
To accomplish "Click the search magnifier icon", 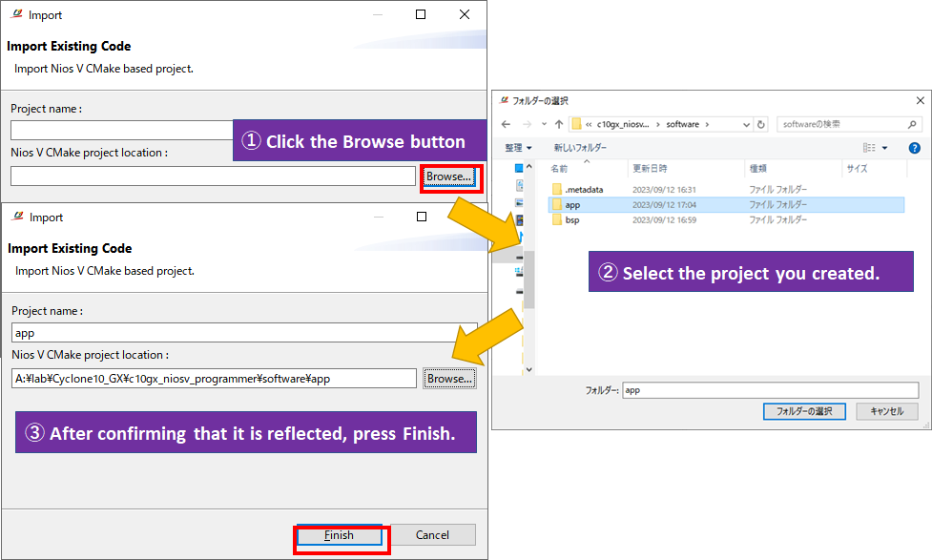I will click(x=911, y=123).
